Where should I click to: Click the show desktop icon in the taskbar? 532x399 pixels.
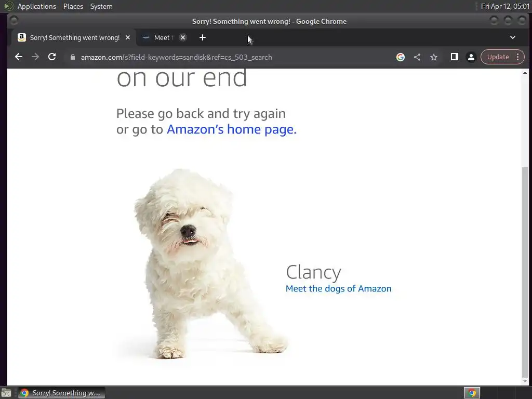[x=6, y=393]
